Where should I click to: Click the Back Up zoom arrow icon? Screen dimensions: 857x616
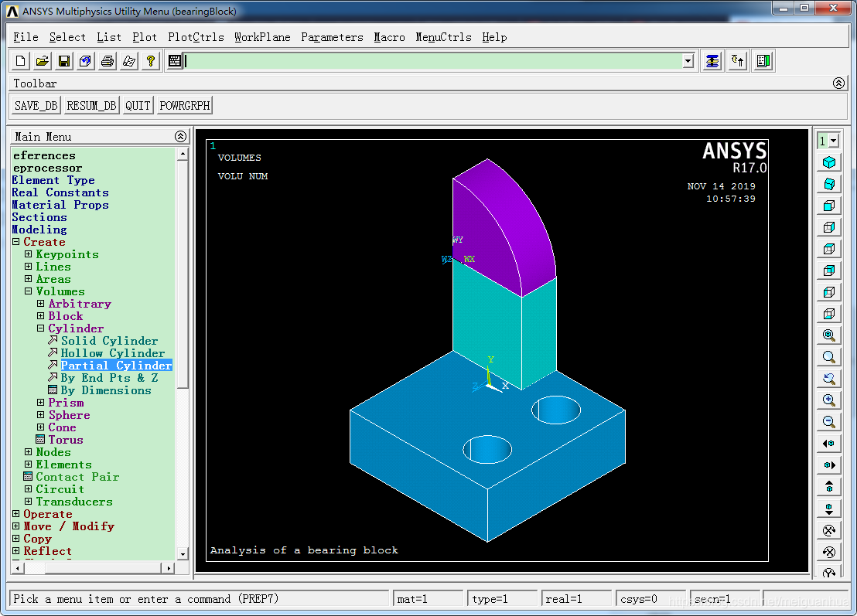829,379
